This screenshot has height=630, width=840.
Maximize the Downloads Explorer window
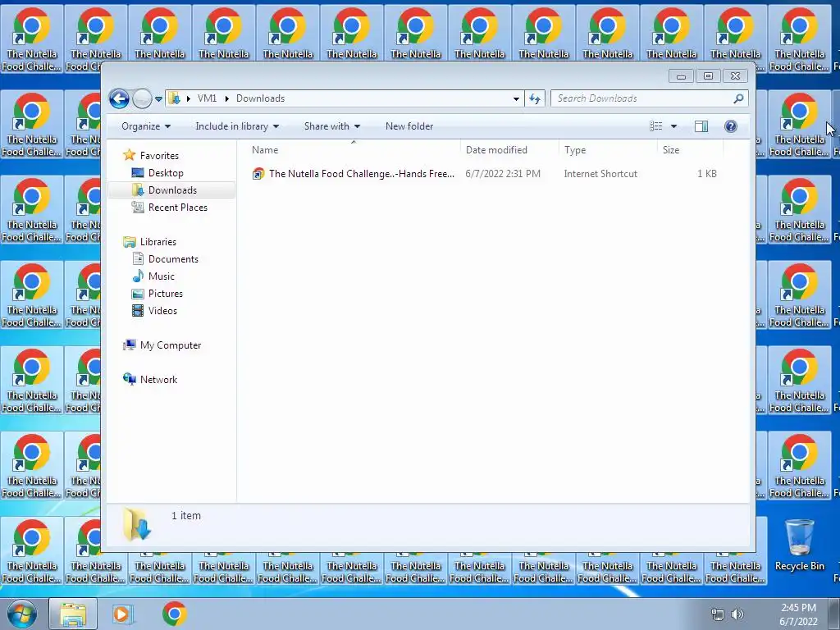tap(708, 76)
